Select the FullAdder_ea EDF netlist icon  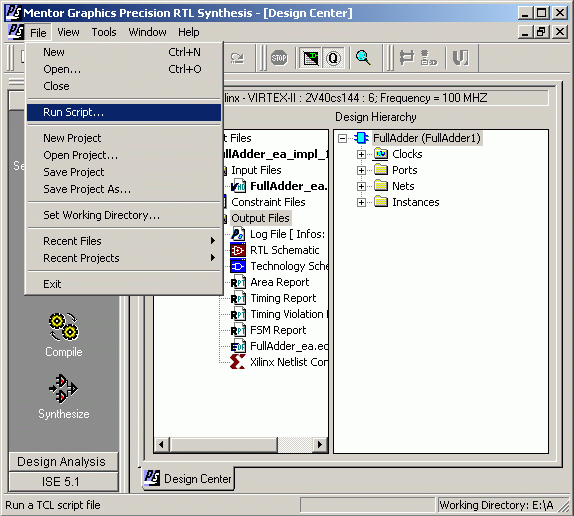pos(238,346)
